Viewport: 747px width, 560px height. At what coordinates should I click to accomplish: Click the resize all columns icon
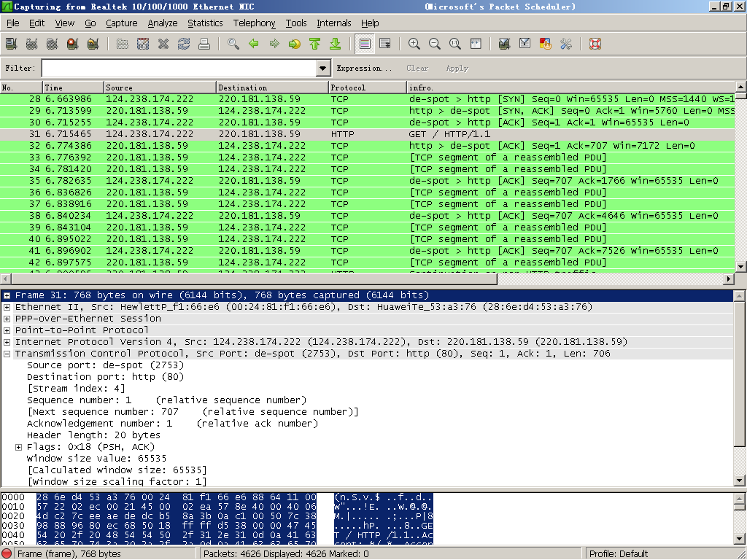476,44
